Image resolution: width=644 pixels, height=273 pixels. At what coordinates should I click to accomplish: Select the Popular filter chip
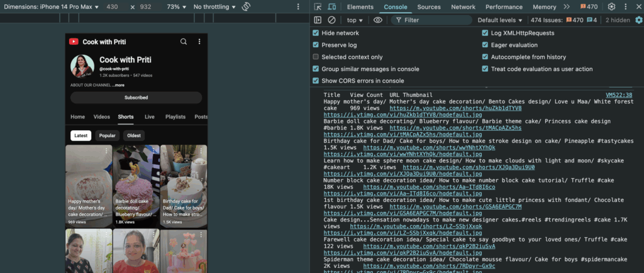point(107,135)
